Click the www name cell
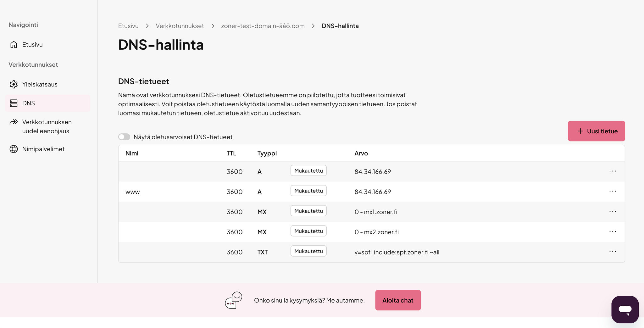 tap(132, 192)
